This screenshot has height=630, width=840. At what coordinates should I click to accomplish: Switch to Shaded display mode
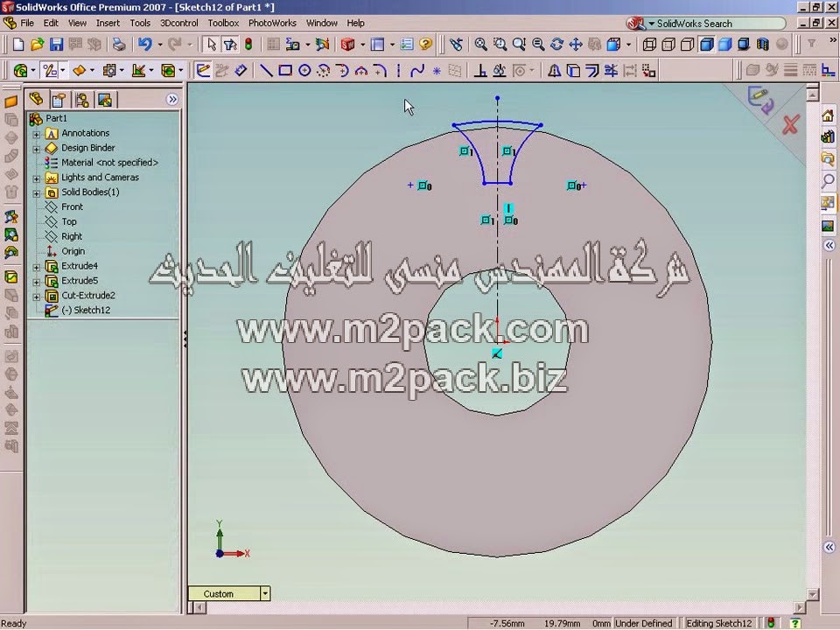coord(725,45)
